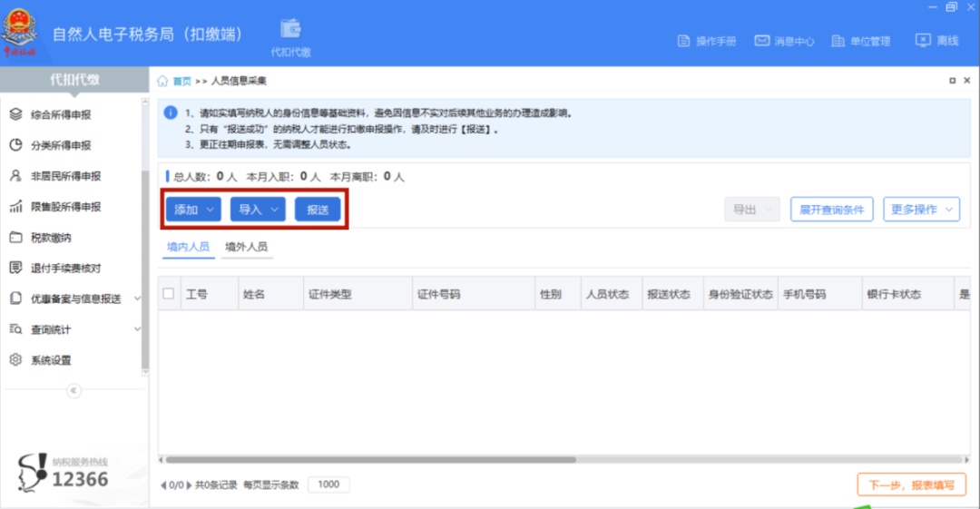
Task: Open 单位管理 building icon
Action: click(838, 41)
